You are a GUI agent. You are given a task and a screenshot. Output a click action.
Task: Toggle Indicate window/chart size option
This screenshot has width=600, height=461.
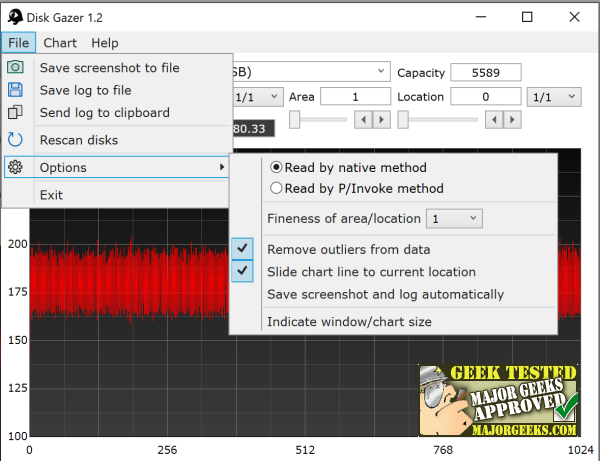tap(349, 322)
